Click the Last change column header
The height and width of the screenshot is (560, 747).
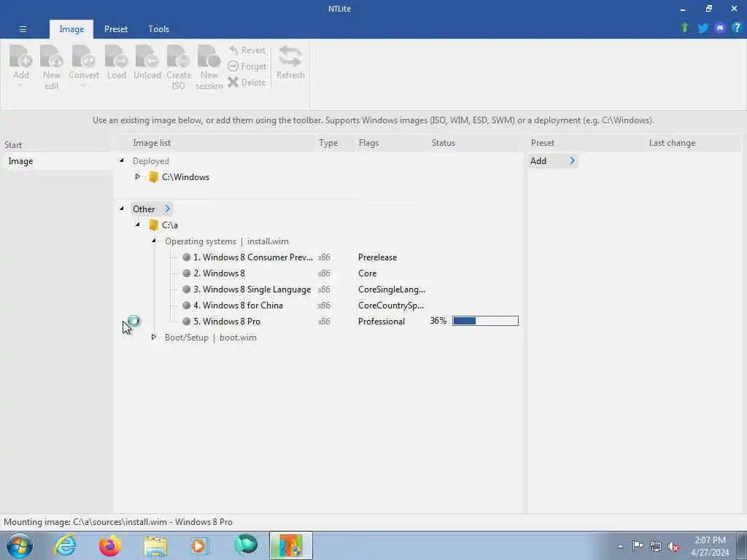click(672, 143)
